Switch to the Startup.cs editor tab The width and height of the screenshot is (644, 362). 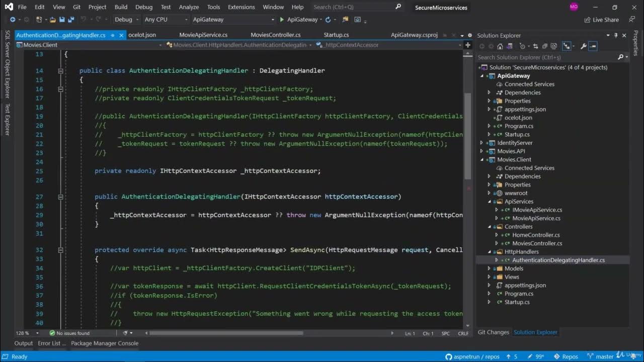(x=336, y=35)
